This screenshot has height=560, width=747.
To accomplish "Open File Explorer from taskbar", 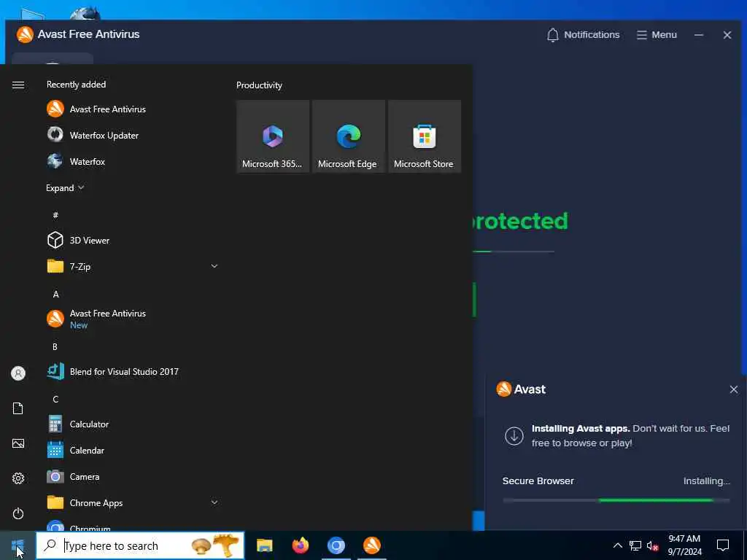I will pos(264,545).
